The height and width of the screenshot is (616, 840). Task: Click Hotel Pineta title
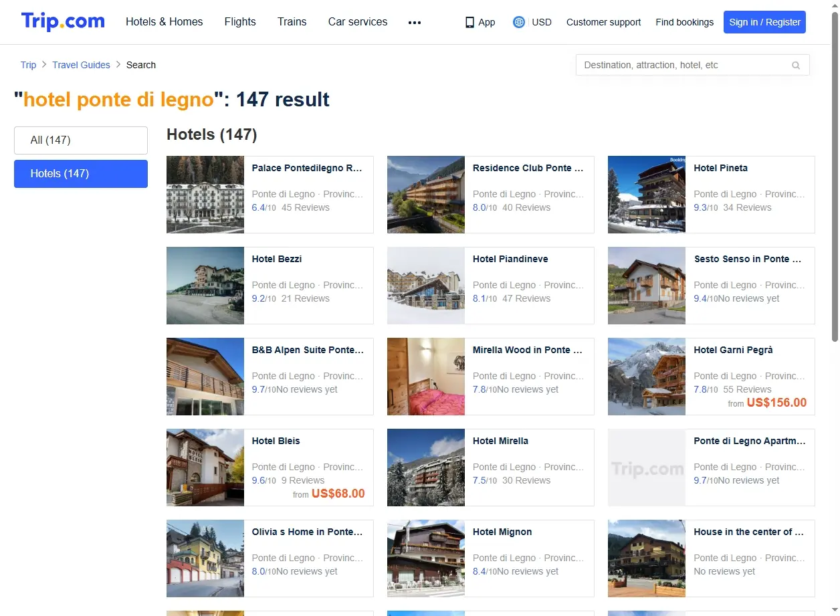721,169
